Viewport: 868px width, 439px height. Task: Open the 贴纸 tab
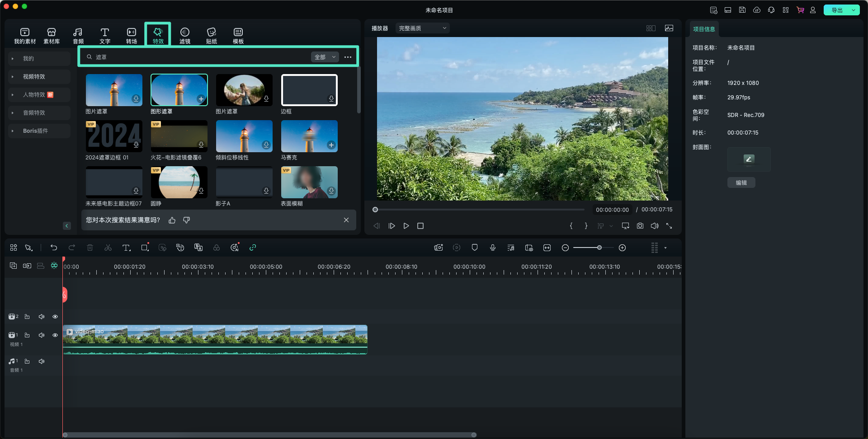tap(211, 35)
